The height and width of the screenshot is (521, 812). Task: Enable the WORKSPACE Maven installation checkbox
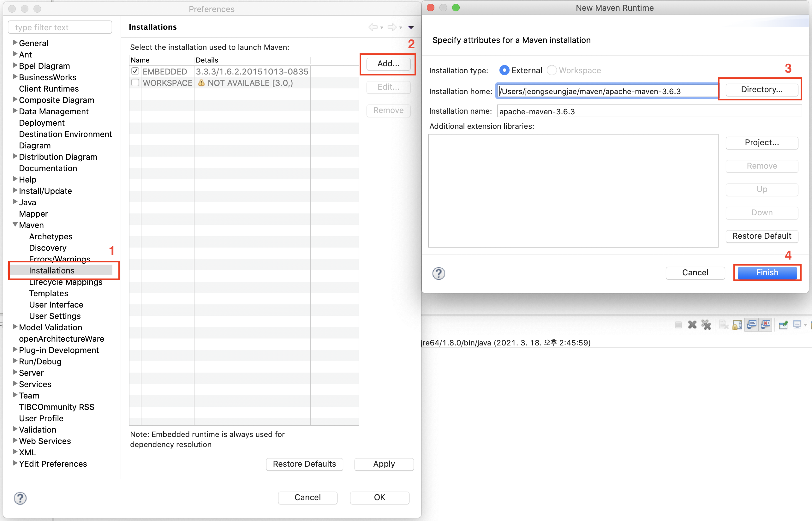(x=134, y=83)
